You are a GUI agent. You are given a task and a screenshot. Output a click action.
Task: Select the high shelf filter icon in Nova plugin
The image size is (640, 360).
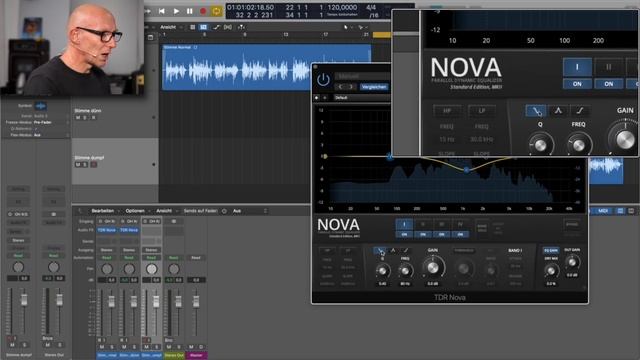tap(406, 250)
